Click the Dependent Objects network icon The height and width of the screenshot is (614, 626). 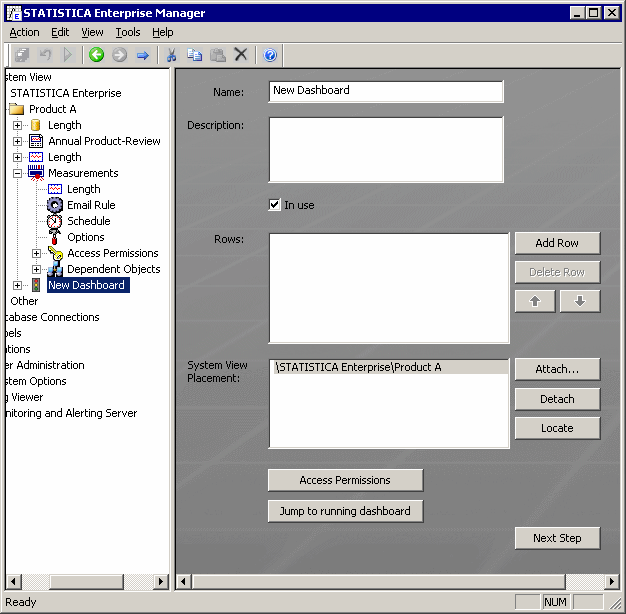tap(55, 269)
